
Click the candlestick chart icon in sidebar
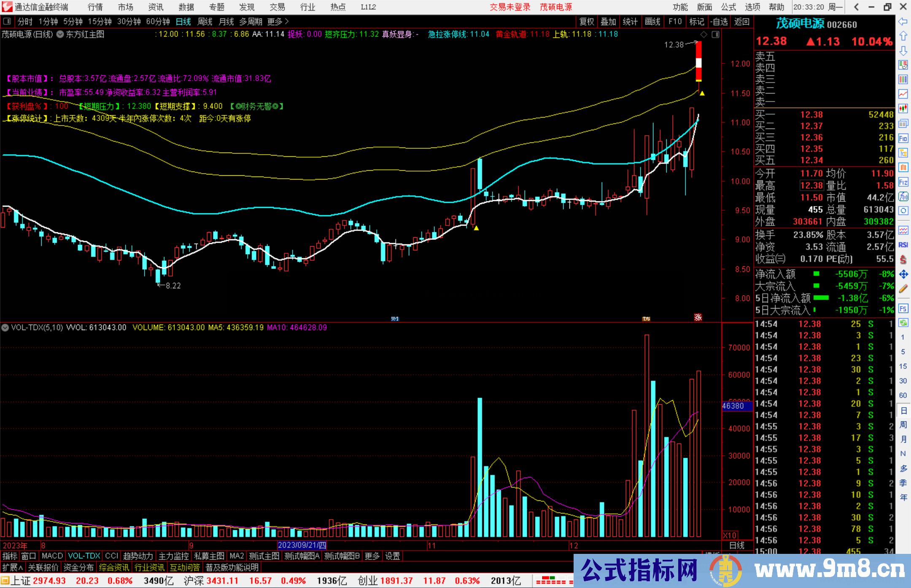(903, 108)
